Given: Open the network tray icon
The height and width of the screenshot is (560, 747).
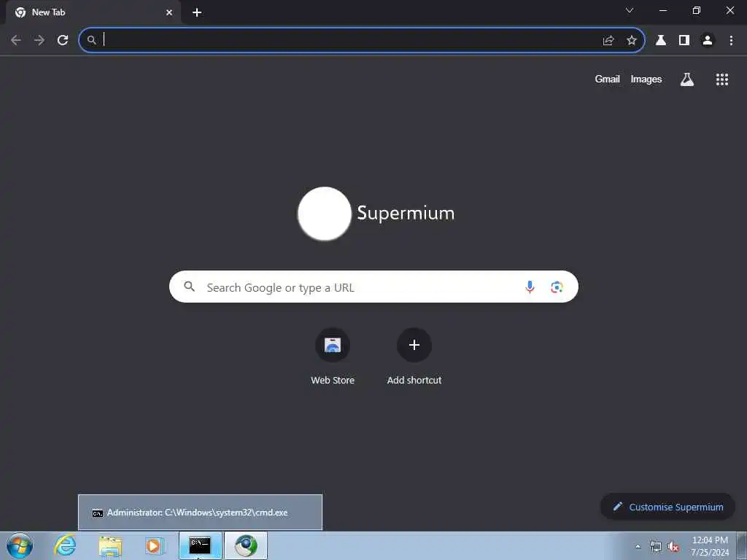Looking at the screenshot, I should pyautogui.click(x=656, y=547).
